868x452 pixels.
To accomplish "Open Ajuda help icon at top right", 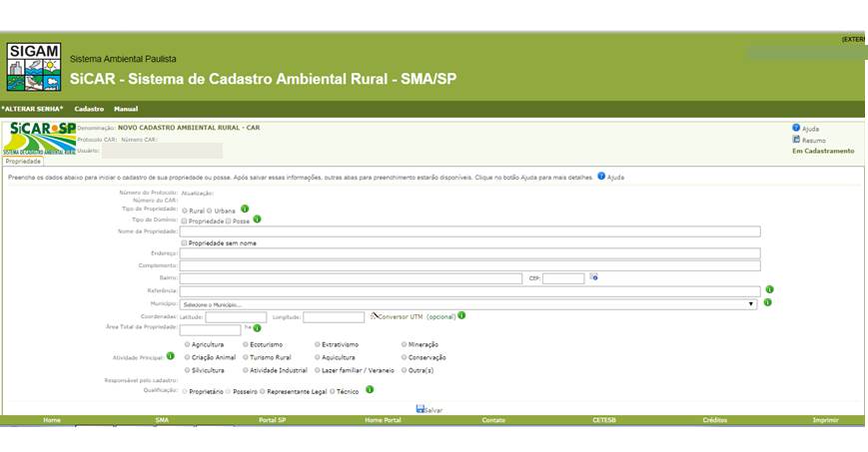I will 796,128.
